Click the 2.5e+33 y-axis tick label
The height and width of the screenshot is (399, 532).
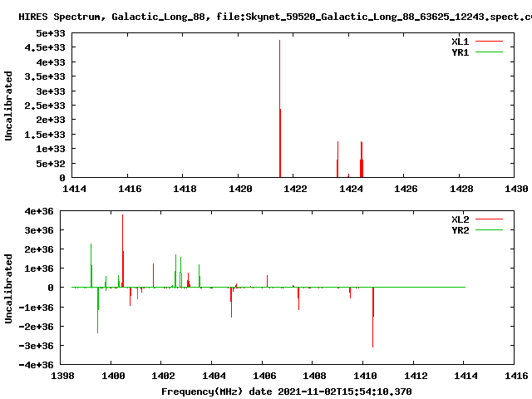click(45, 106)
